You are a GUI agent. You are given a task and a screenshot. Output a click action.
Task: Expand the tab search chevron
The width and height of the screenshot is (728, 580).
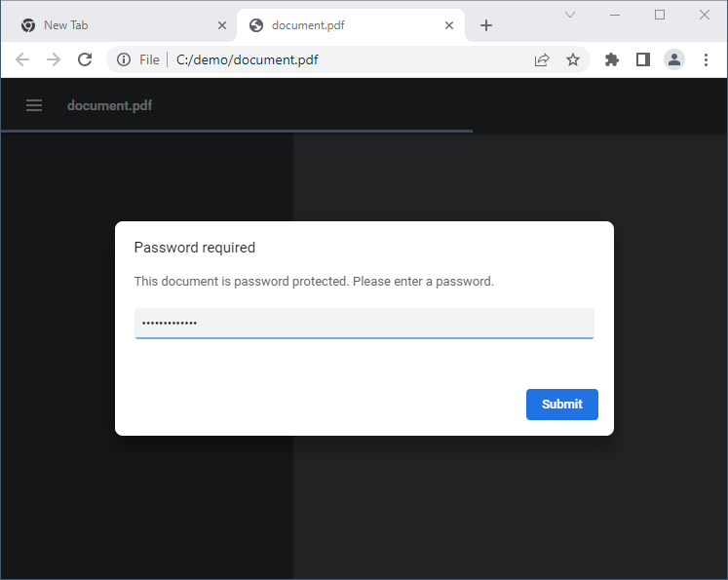[x=570, y=15]
